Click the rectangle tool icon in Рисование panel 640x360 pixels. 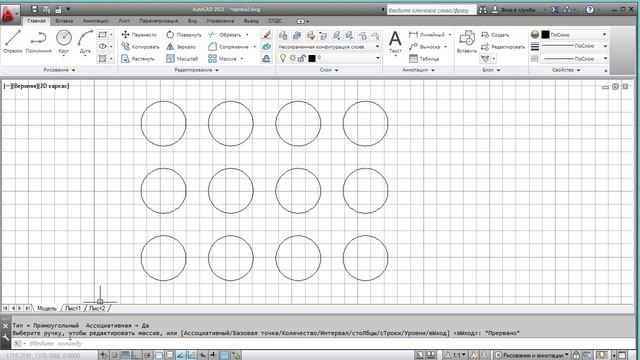(x=103, y=35)
